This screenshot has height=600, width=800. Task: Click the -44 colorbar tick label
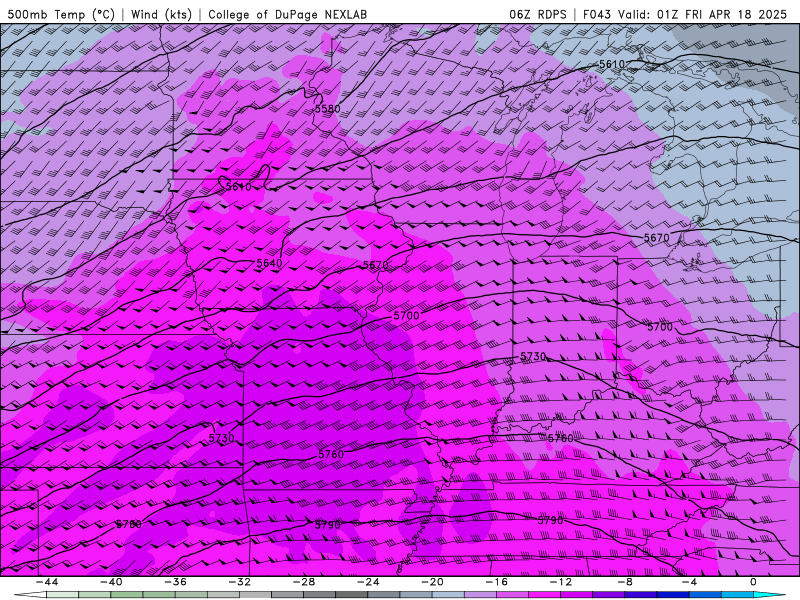coord(47,582)
